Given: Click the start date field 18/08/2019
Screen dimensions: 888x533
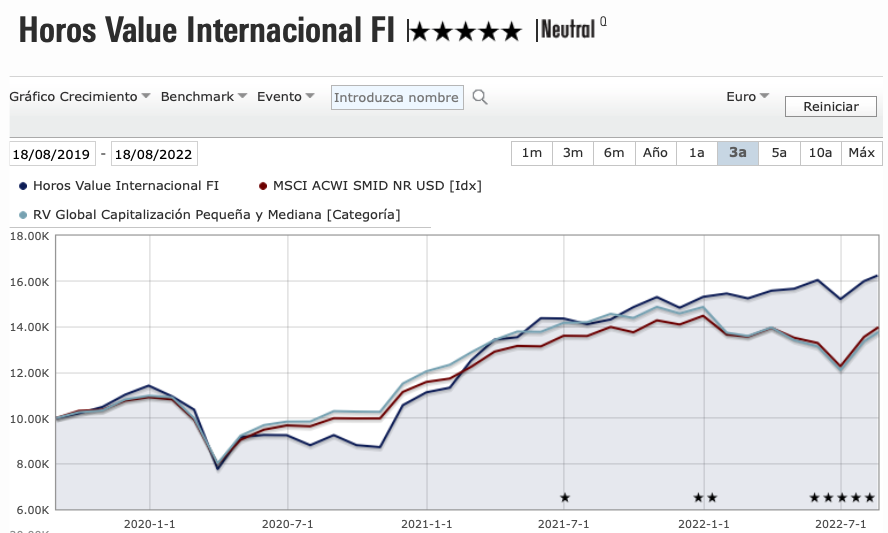Looking at the screenshot, I should 52,154.
